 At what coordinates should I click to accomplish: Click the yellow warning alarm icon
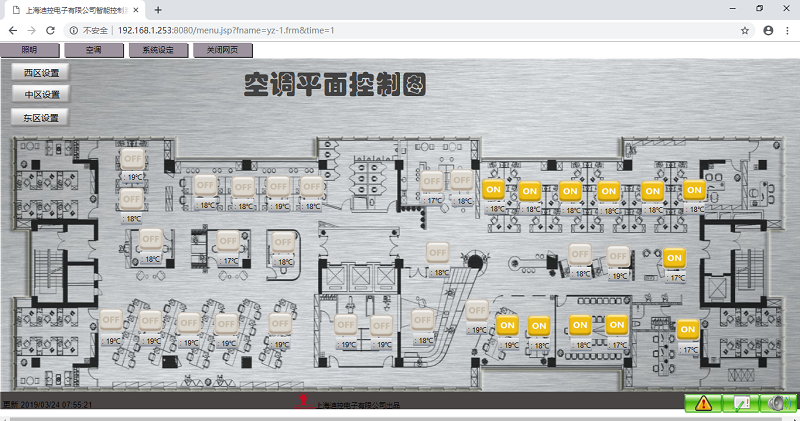[x=703, y=403]
